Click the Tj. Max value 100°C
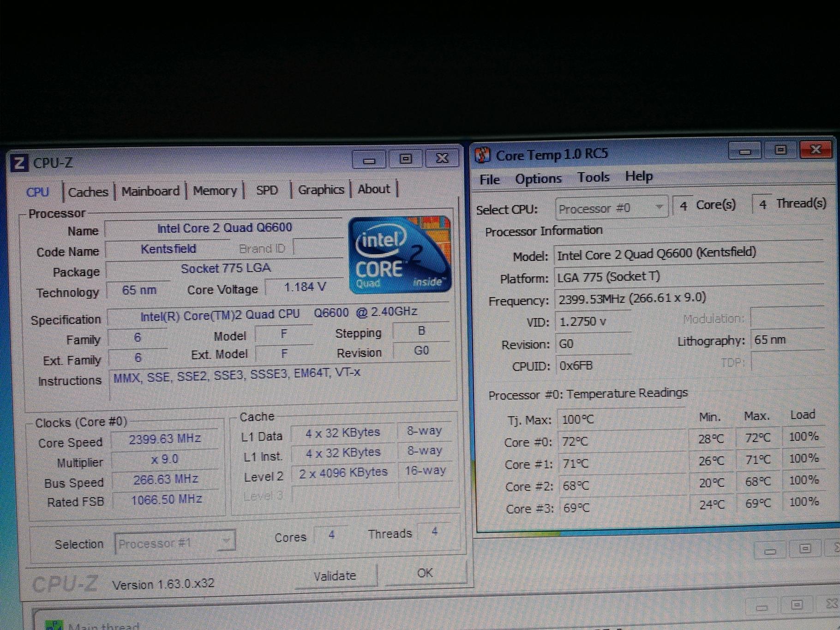840x630 pixels. 577,420
